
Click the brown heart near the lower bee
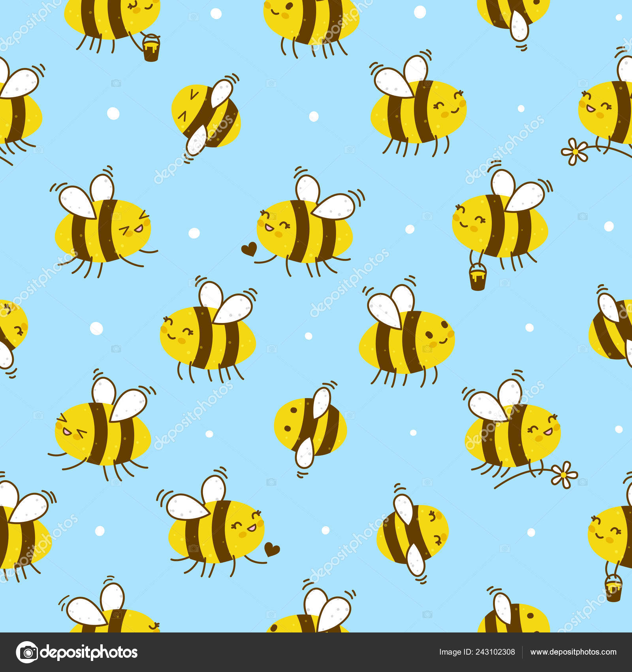pyautogui.click(x=272, y=549)
